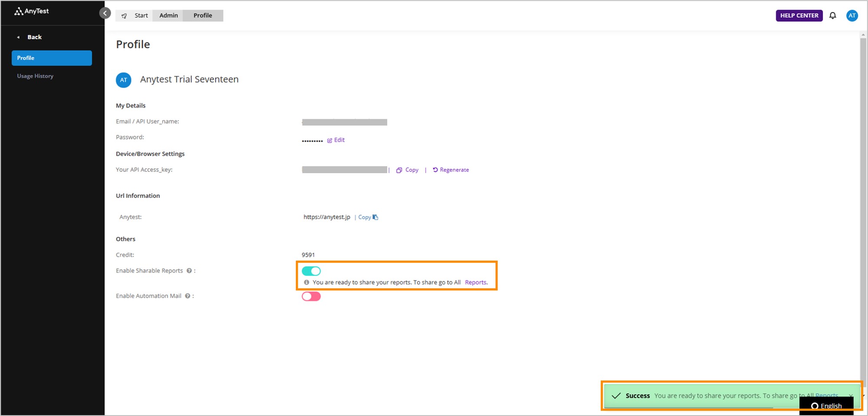Click the masked API access key value
This screenshot has height=416, width=868.
(345, 170)
